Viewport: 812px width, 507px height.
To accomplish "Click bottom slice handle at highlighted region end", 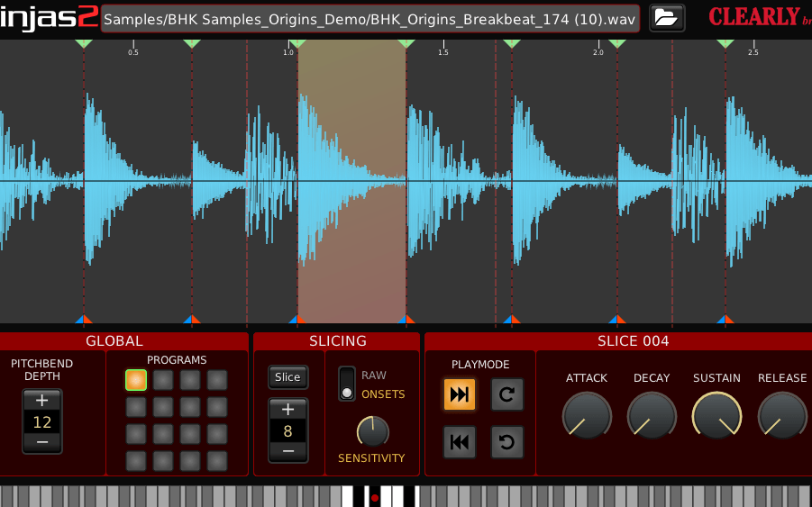I will click(x=406, y=319).
